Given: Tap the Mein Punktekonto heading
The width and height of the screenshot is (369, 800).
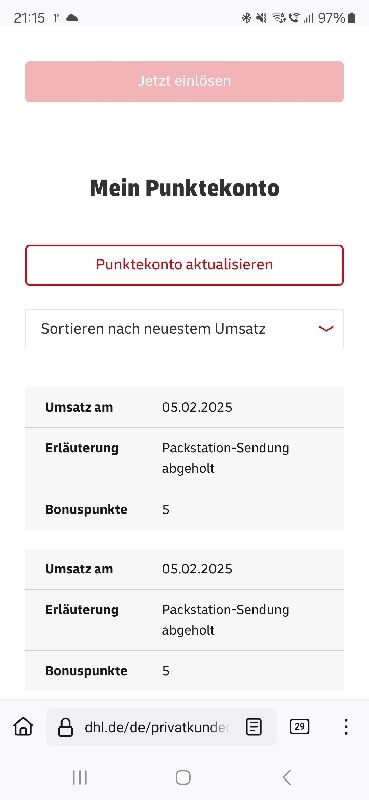Looking at the screenshot, I should [185, 188].
